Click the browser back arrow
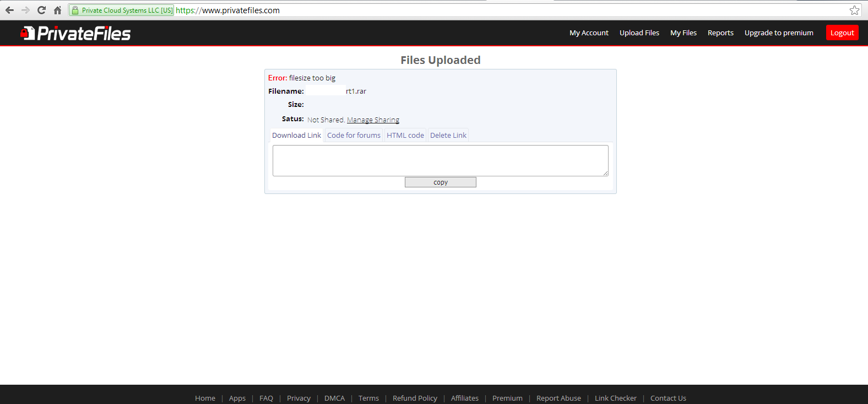The width and height of the screenshot is (868, 404). [9, 10]
